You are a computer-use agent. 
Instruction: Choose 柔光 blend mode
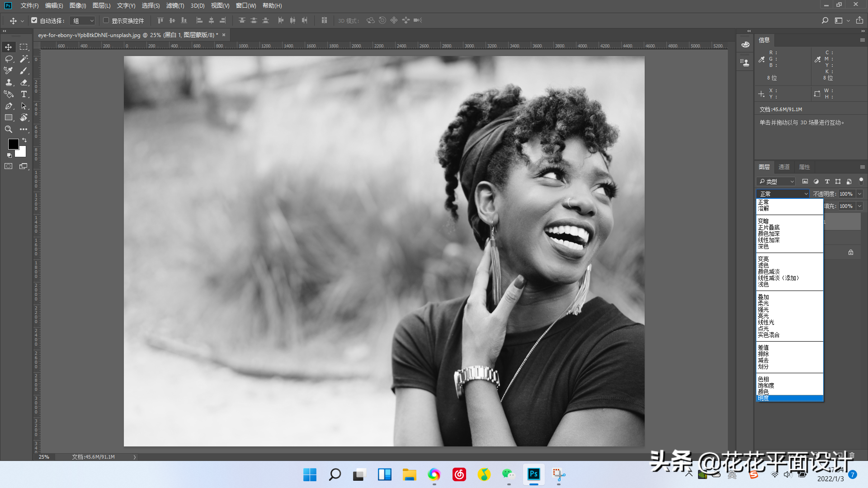pyautogui.click(x=789, y=304)
